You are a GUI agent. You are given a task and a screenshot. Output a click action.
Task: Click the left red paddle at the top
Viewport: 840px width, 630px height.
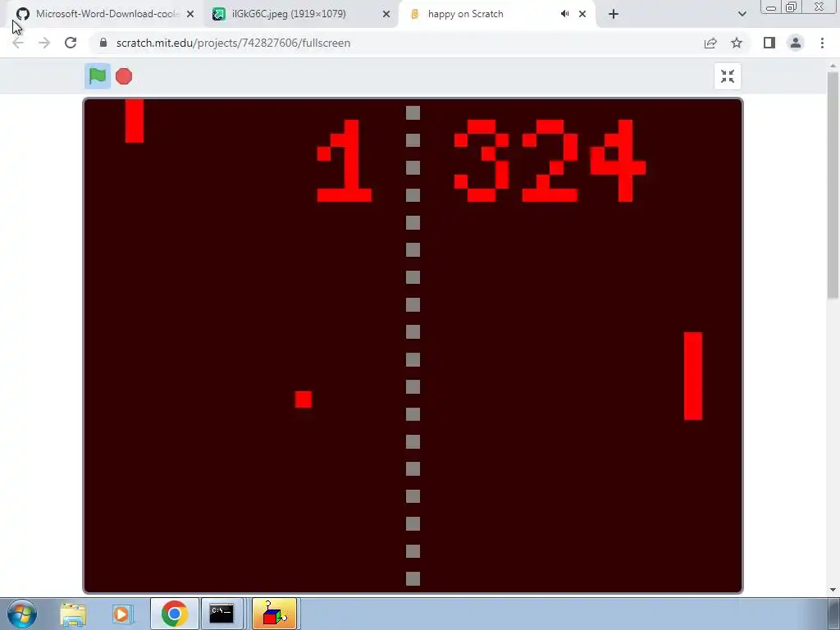[135, 121]
